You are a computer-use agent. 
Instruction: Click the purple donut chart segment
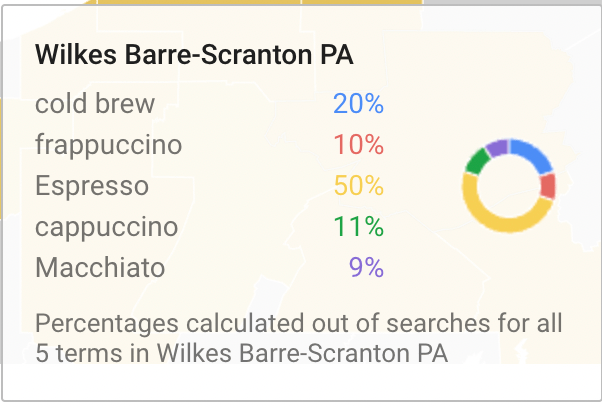497,147
